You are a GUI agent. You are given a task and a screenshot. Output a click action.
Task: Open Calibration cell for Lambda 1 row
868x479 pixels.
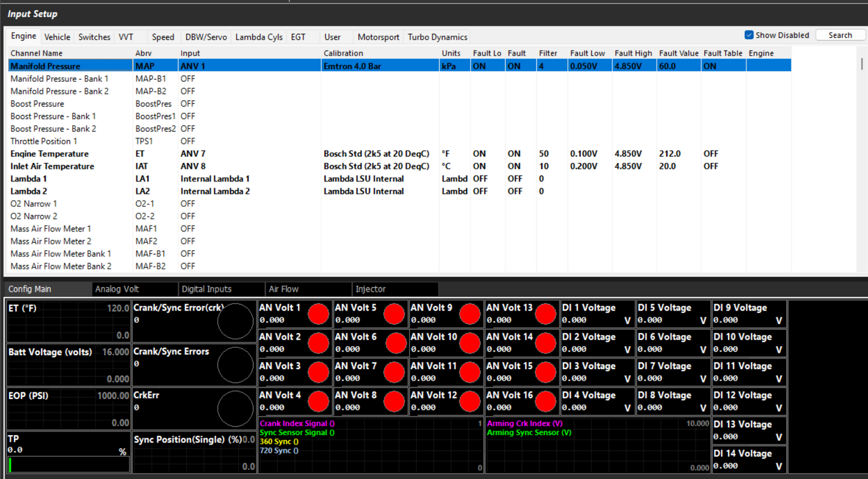(x=363, y=179)
